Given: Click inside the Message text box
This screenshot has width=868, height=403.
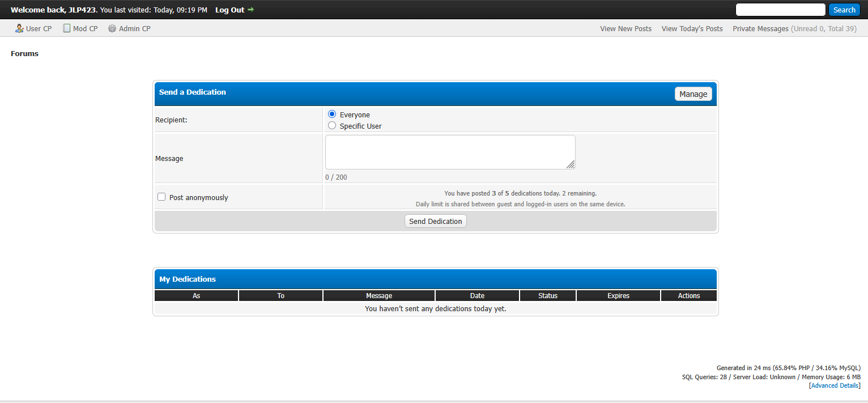Looking at the screenshot, I should [x=450, y=152].
